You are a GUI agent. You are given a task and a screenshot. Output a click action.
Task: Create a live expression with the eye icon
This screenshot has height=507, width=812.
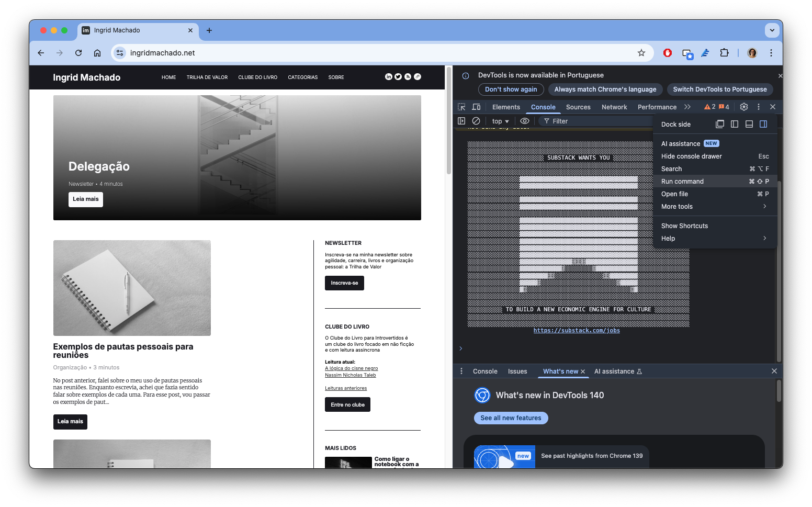(x=524, y=121)
